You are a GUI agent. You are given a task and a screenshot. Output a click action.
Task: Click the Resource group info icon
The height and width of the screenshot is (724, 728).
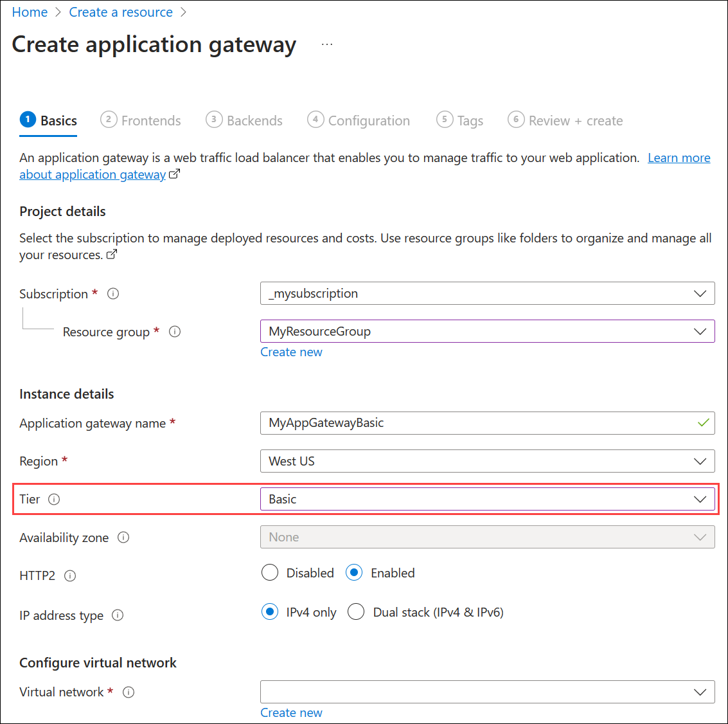point(174,332)
